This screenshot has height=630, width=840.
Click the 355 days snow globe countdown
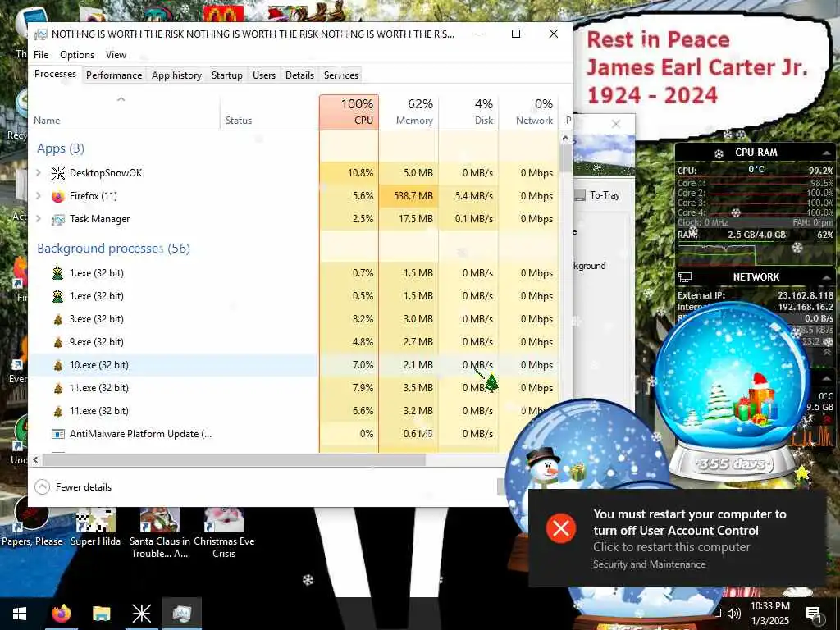(733, 464)
